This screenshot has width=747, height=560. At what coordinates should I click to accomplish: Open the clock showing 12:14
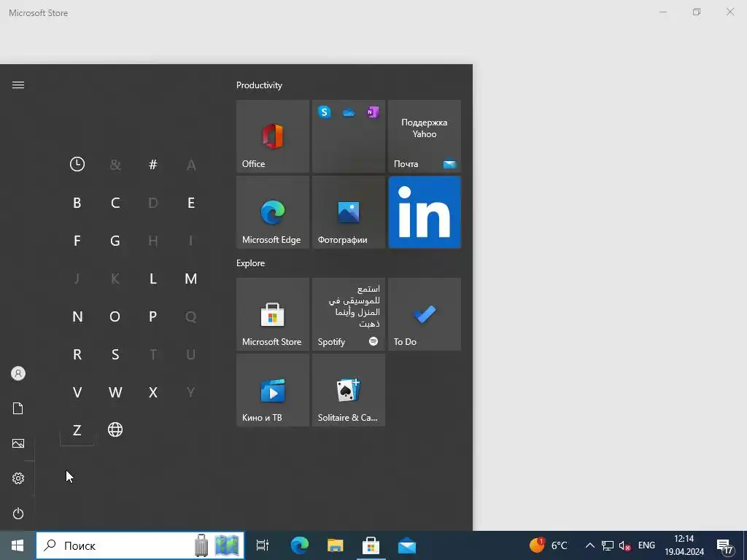(x=684, y=545)
